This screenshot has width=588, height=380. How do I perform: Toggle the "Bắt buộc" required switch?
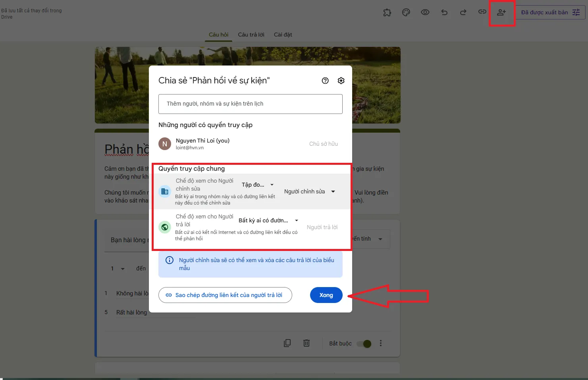[x=364, y=343]
